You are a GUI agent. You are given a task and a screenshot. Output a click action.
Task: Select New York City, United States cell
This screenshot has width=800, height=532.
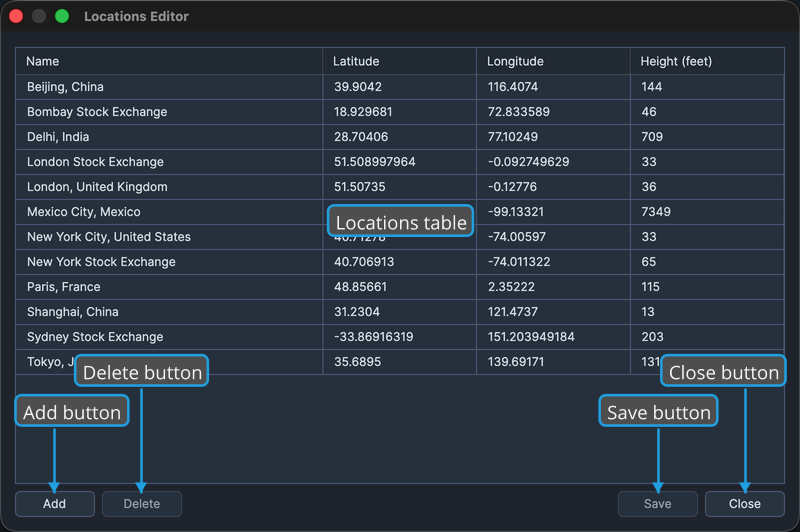pyautogui.click(x=169, y=237)
